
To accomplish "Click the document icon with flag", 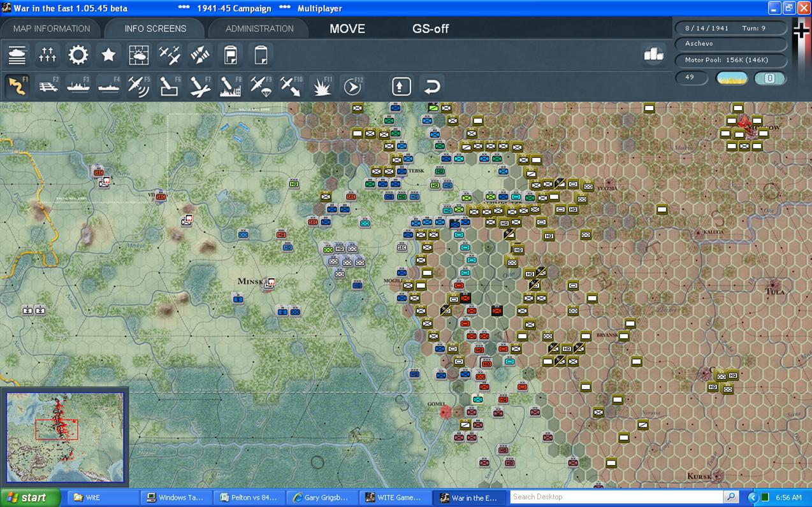I will click(230, 55).
